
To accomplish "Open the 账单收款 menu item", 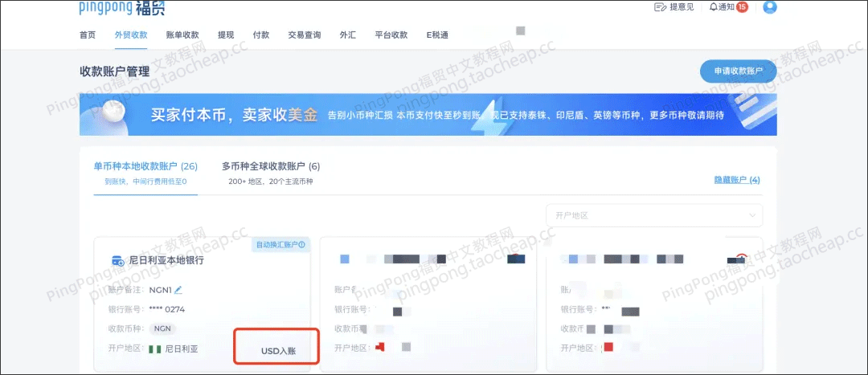I will tap(182, 35).
